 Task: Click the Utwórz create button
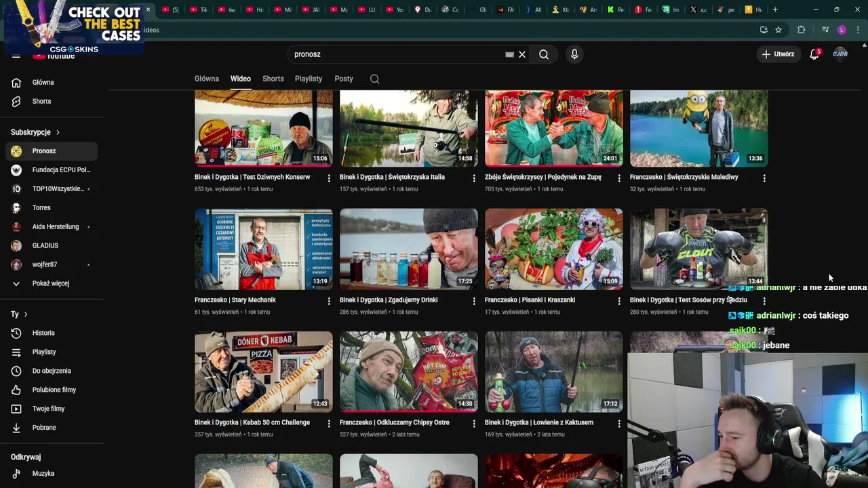(778, 54)
